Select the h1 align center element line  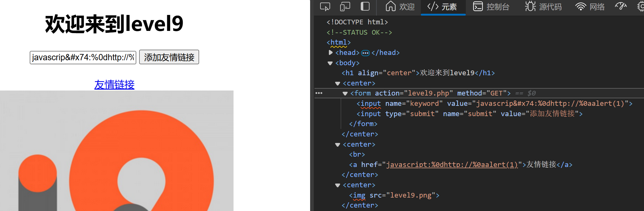[x=418, y=73]
